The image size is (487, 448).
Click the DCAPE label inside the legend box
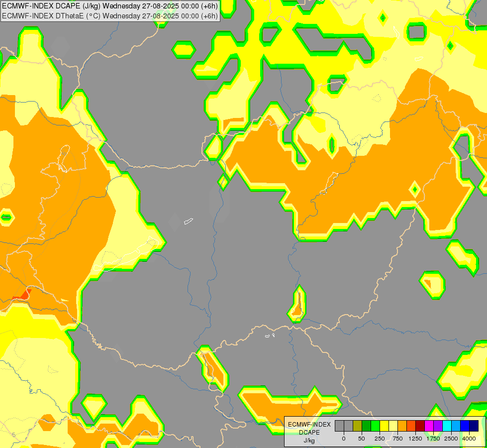click(x=309, y=433)
